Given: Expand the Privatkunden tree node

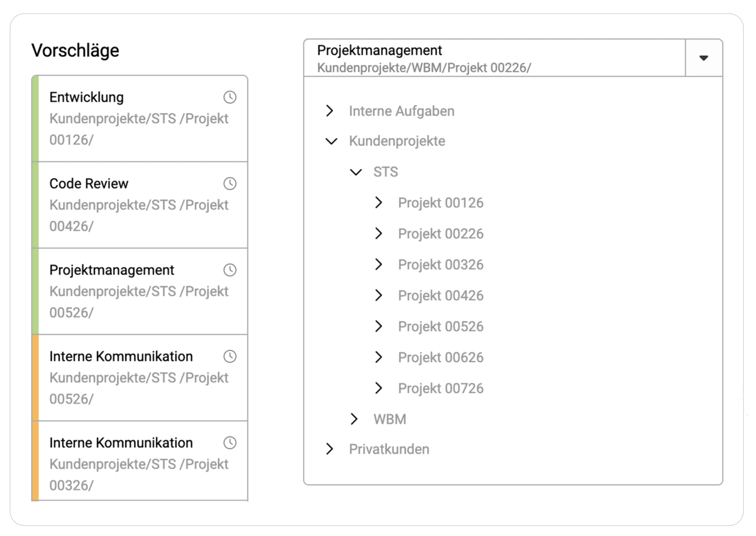Looking at the screenshot, I should 330,449.
